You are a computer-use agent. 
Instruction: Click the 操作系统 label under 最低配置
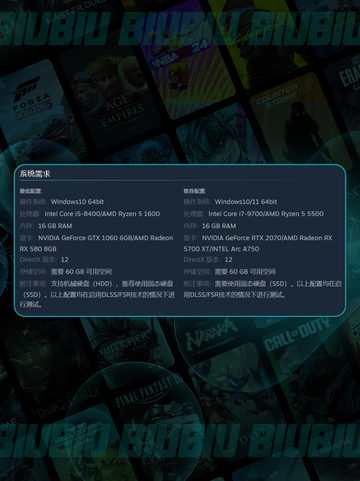[x=33, y=202]
